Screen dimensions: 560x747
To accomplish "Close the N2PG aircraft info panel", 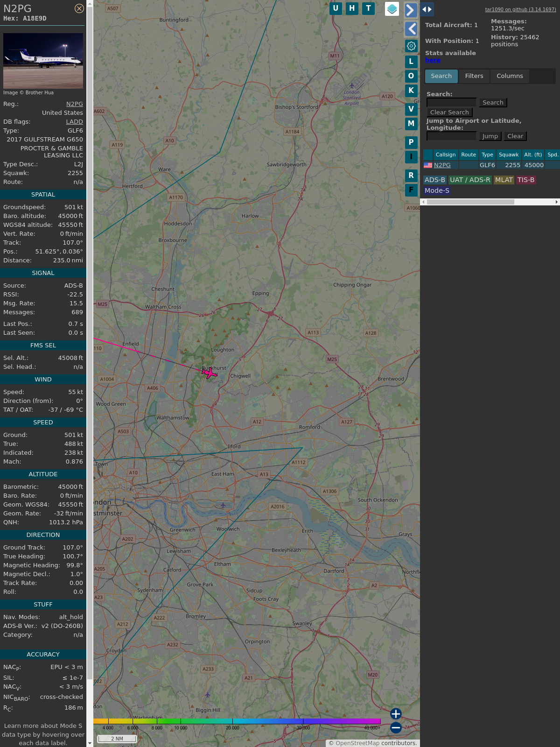I will (x=79, y=8).
